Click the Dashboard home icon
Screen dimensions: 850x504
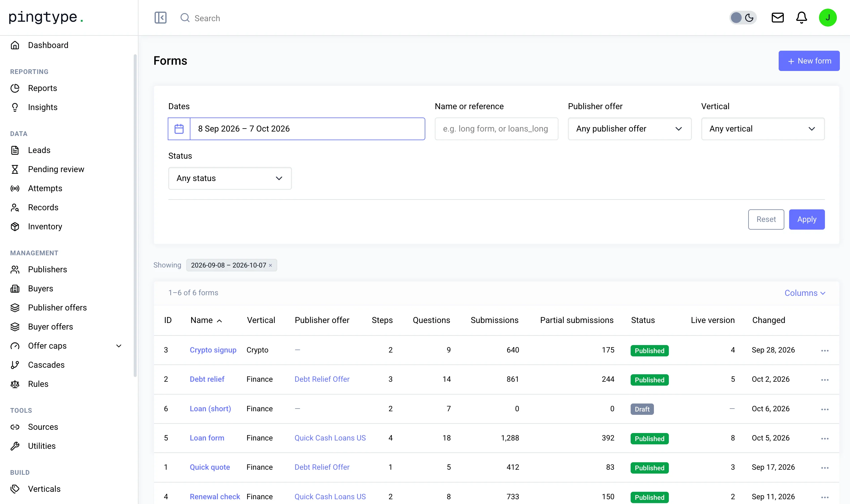pyautogui.click(x=15, y=45)
